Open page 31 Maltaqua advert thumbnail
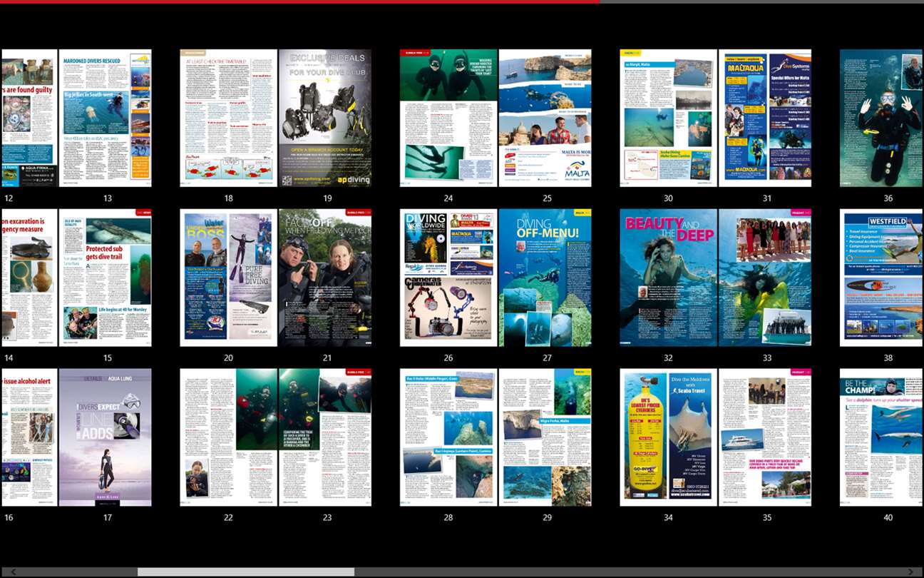The width and height of the screenshot is (924, 578). pos(765,118)
